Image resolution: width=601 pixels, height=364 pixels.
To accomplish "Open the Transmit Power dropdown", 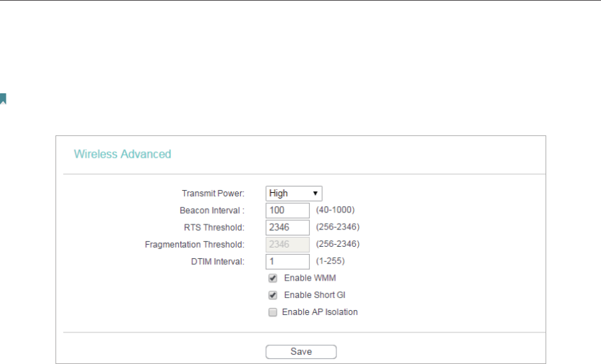I will point(293,194).
